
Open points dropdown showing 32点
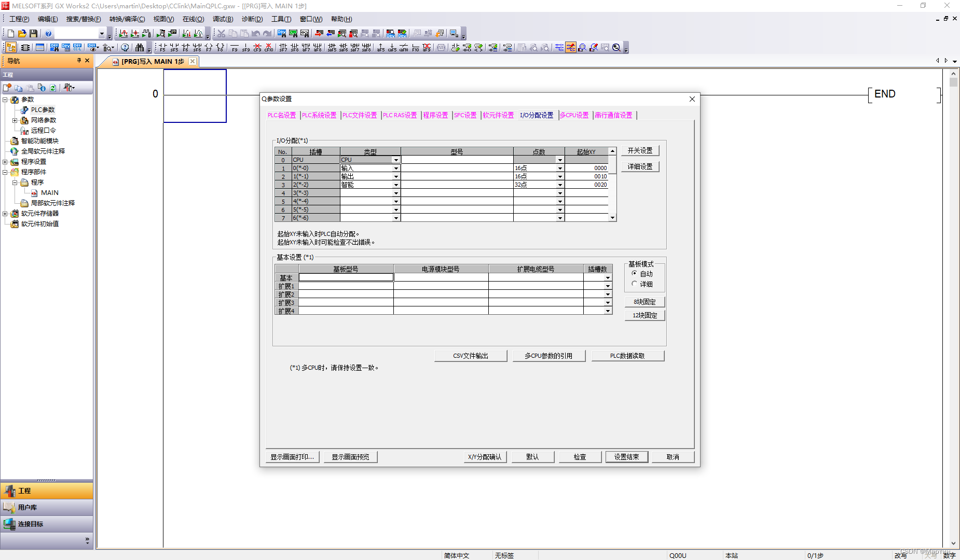[x=560, y=185]
